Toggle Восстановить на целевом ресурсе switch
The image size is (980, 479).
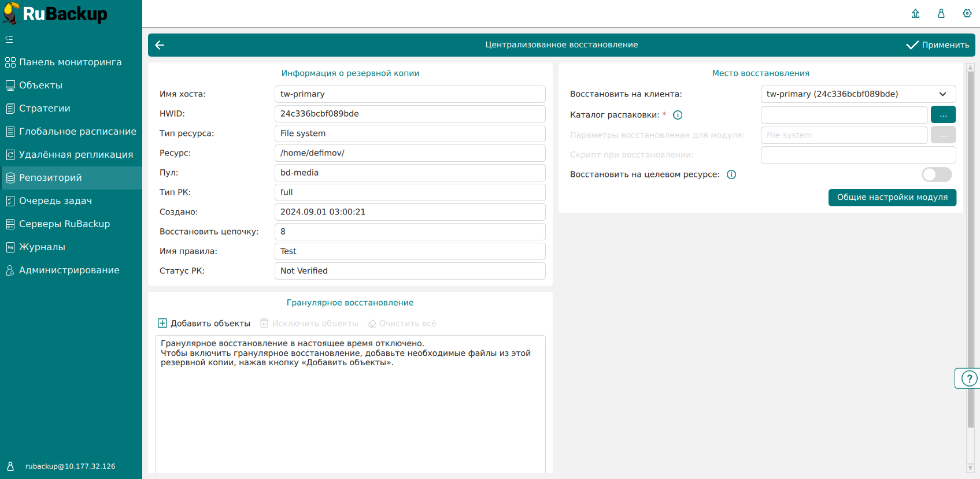pos(936,174)
